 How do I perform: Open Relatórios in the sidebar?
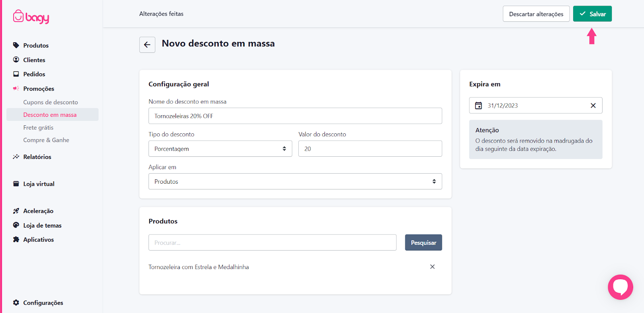pyautogui.click(x=37, y=157)
